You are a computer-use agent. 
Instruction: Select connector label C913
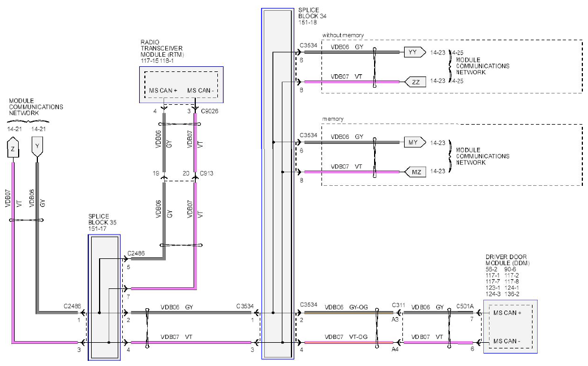point(207,173)
